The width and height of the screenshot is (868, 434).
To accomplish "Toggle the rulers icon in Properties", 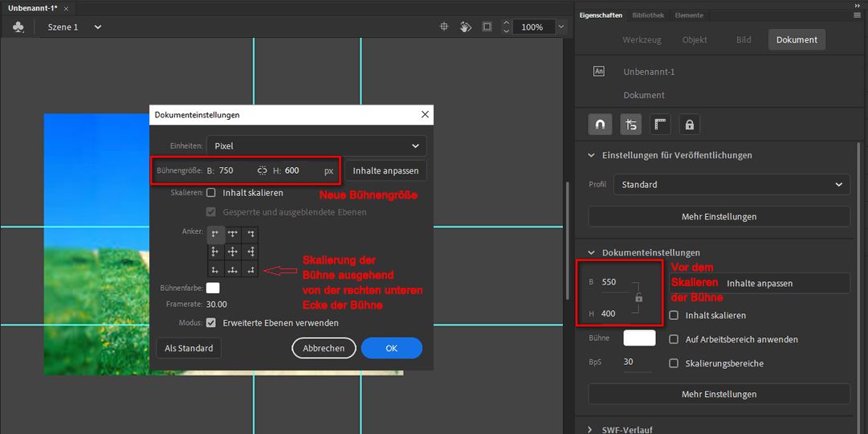I will [x=660, y=125].
